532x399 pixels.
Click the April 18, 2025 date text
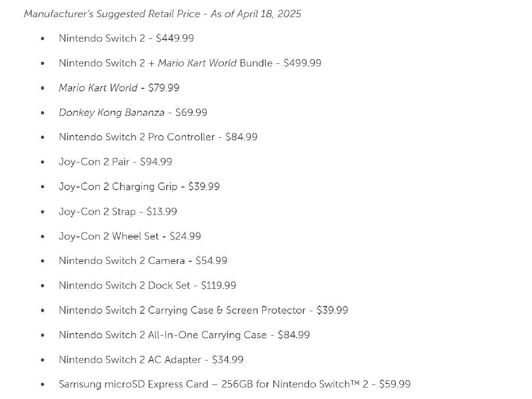point(269,14)
